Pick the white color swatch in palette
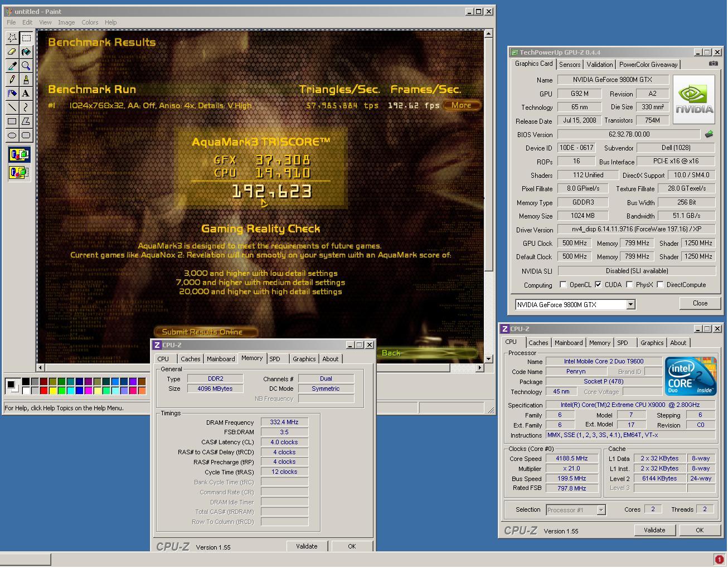Image resolution: width=728 pixels, height=568 pixels. coord(26,390)
